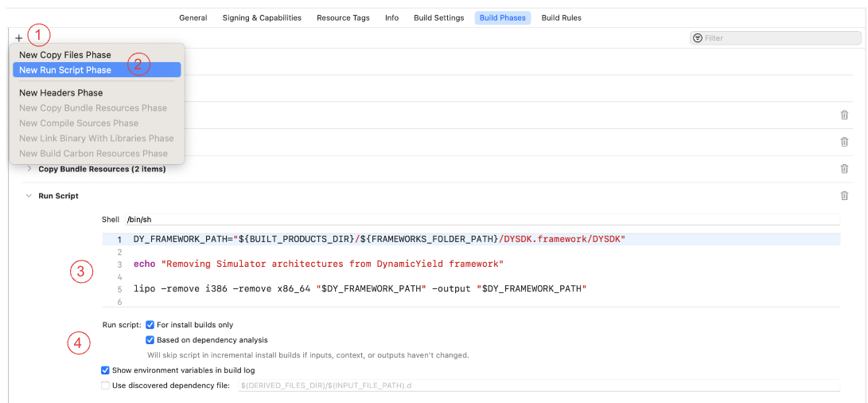Screen dimensions: 868x403
Task: Enable Use discovered dependency file checkbox
Action: (105, 385)
